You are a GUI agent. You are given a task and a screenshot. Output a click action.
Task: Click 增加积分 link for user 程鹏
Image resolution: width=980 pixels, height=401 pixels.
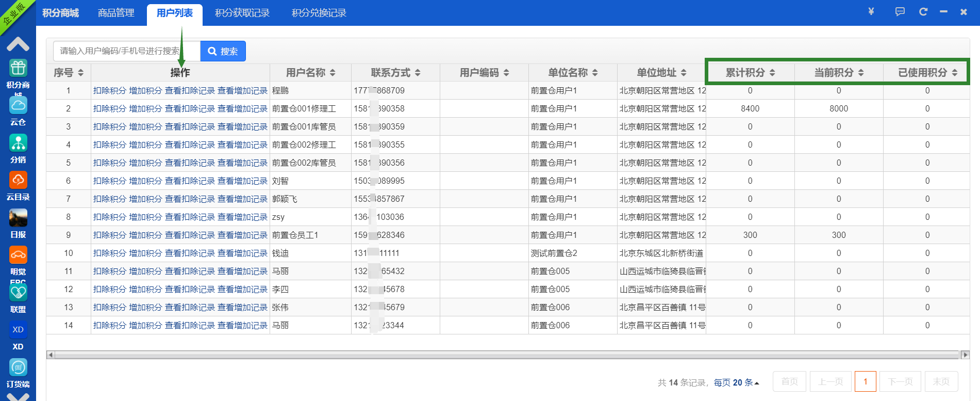click(x=145, y=91)
